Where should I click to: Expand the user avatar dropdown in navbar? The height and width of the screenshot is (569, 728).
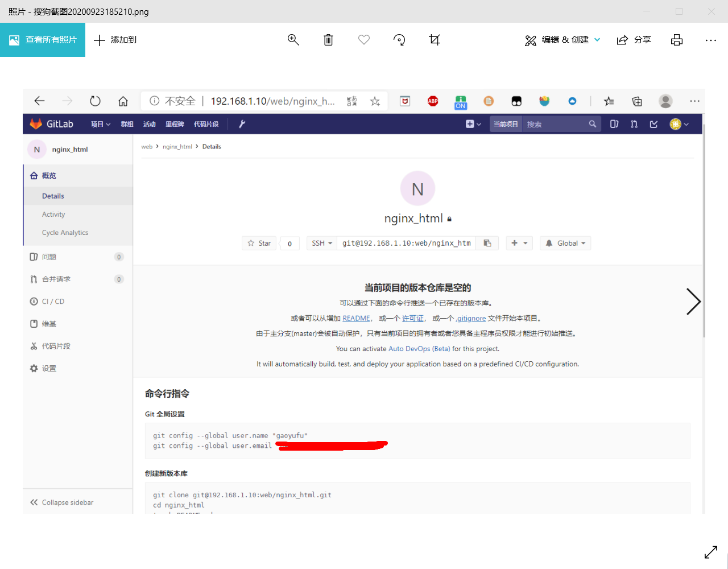tap(679, 124)
